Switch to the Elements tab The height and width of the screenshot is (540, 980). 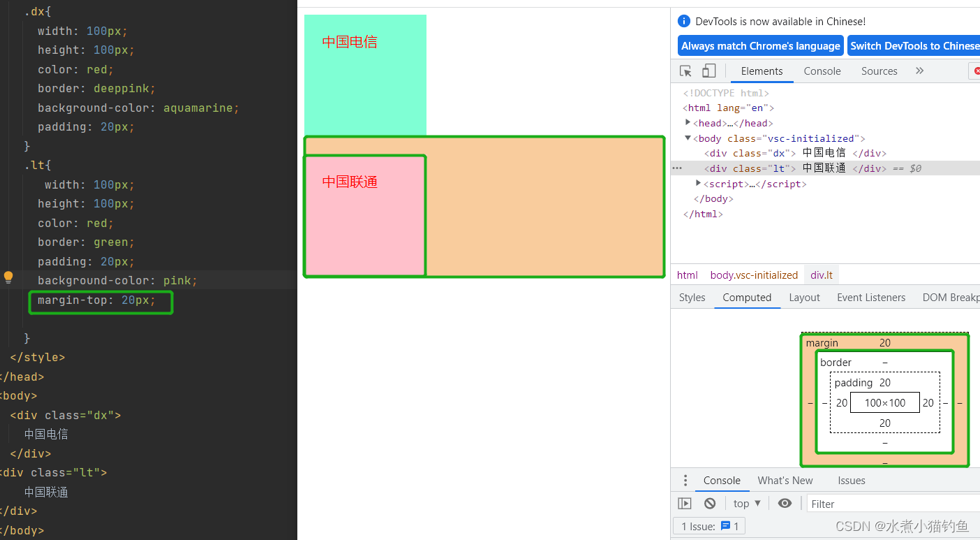762,71
